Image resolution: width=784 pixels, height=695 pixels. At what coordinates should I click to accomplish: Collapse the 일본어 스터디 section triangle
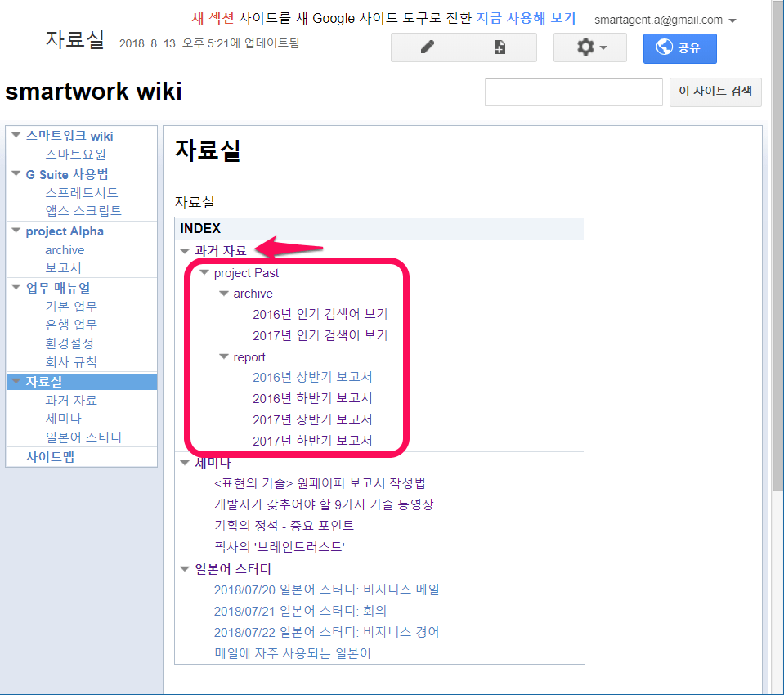[x=185, y=568]
